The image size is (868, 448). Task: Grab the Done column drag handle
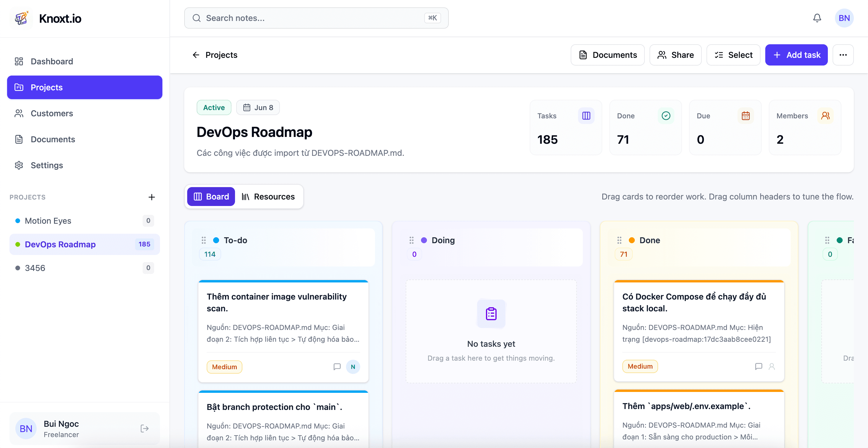pos(619,240)
